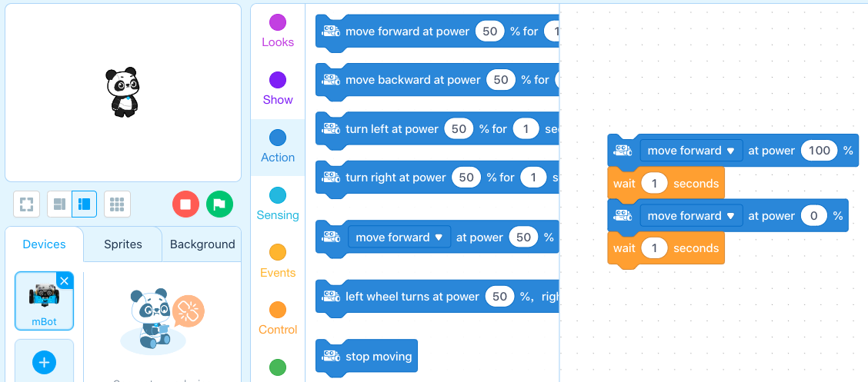The width and height of the screenshot is (868, 382).
Task: Open the Events block category
Action: (x=278, y=261)
